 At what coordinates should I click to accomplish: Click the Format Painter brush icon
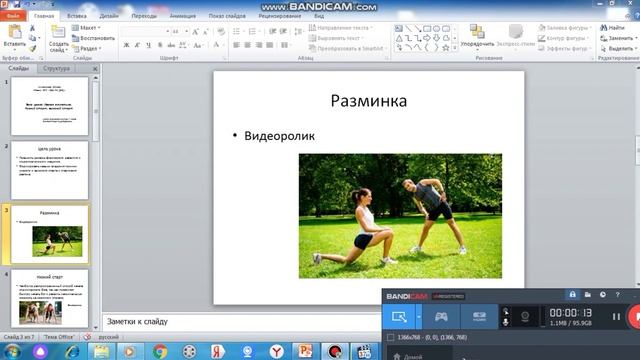tap(32, 48)
